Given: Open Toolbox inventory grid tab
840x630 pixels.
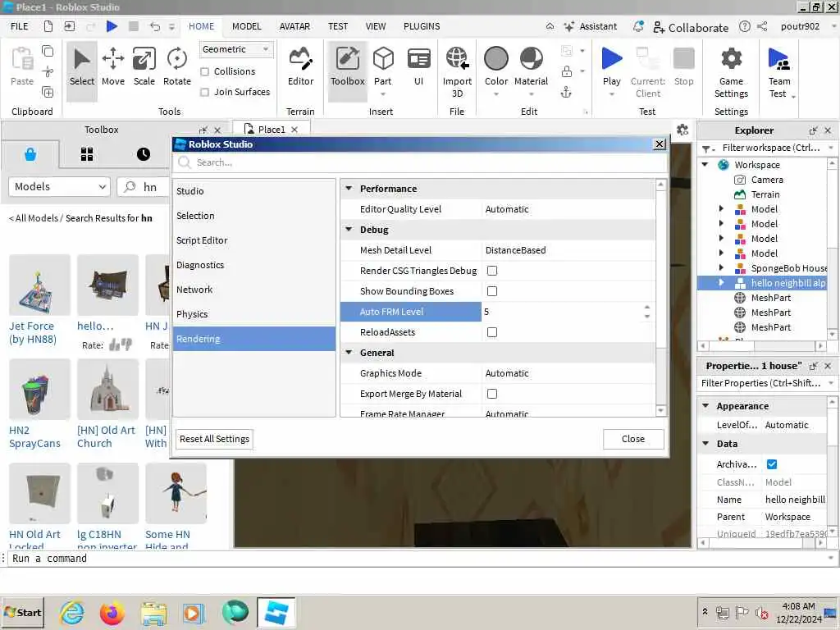Looking at the screenshot, I should click(x=87, y=154).
